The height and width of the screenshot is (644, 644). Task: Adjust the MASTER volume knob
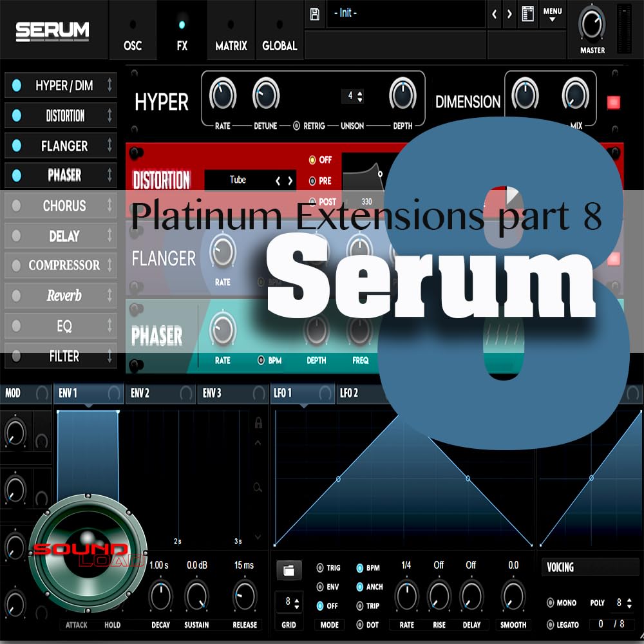coord(592,24)
